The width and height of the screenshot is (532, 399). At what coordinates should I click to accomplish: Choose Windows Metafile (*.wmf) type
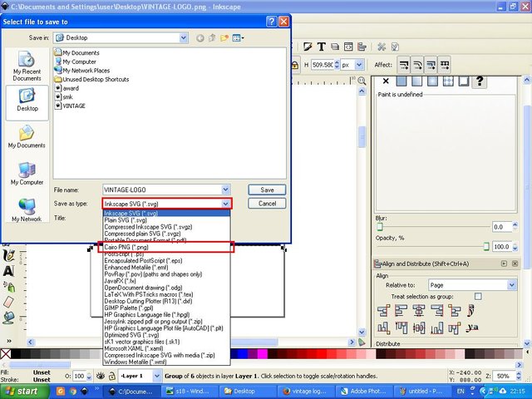166,362
